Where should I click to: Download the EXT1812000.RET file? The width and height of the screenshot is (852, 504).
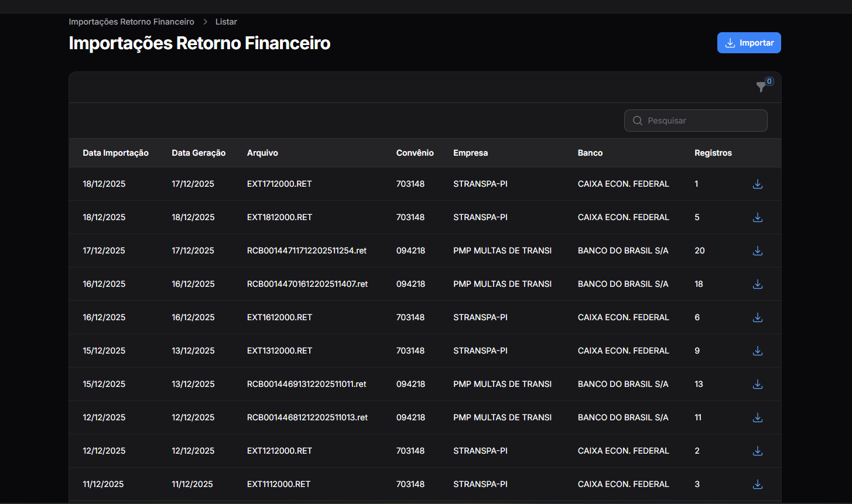757,217
